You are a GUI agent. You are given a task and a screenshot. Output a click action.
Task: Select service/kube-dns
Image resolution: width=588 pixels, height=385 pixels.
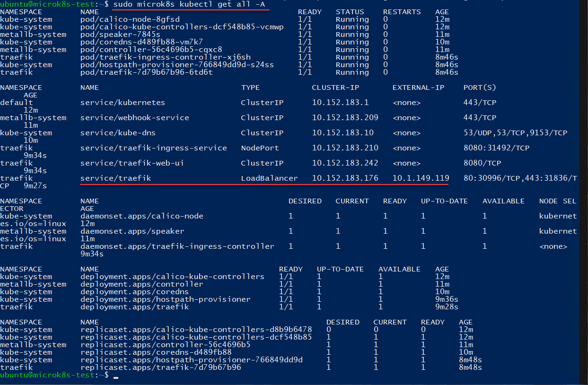tap(118, 133)
